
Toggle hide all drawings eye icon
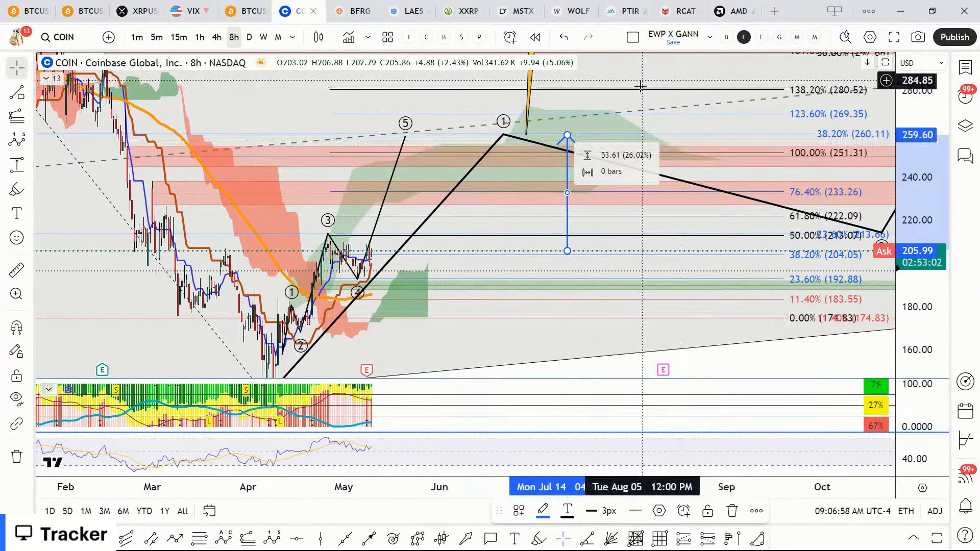point(16,398)
